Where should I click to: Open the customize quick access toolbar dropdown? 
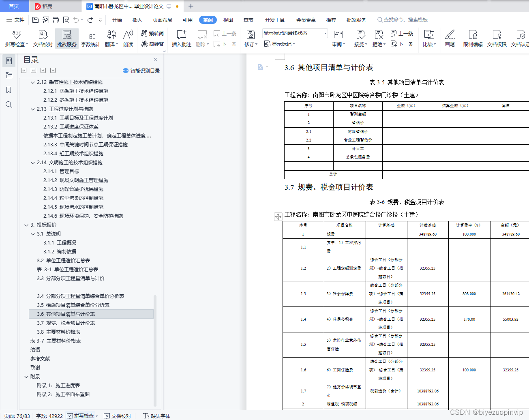coord(100,20)
